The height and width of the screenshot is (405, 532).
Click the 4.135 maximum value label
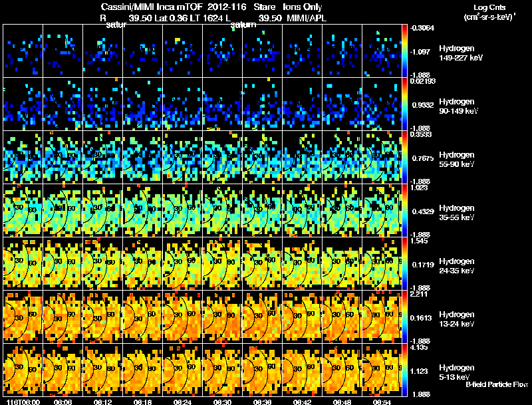pos(419,347)
